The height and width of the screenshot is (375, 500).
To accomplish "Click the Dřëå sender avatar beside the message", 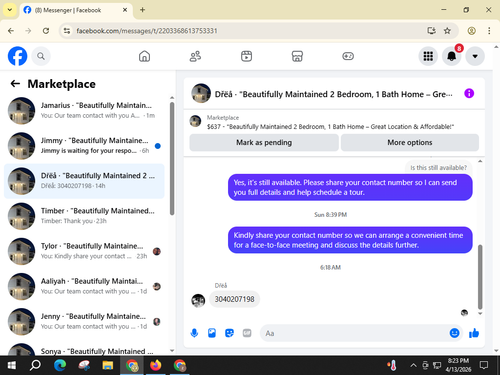I will click(198, 301).
